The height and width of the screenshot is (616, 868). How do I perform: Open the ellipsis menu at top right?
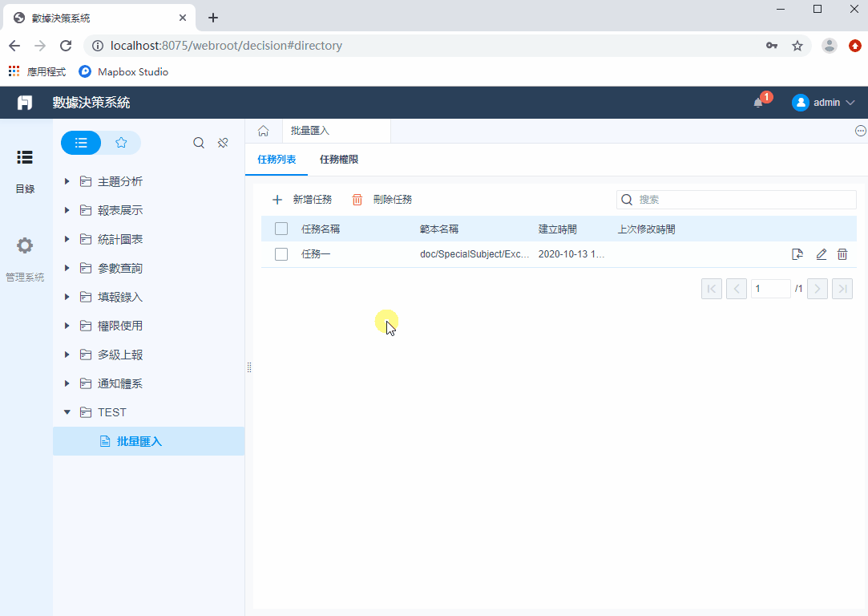pyautogui.click(x=860, y=130)
